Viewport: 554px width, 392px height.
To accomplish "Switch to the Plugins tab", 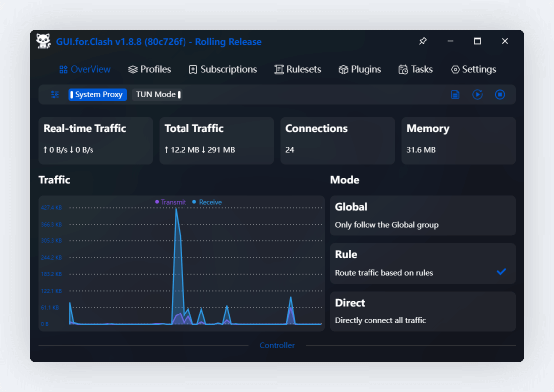I will (360, 69).
